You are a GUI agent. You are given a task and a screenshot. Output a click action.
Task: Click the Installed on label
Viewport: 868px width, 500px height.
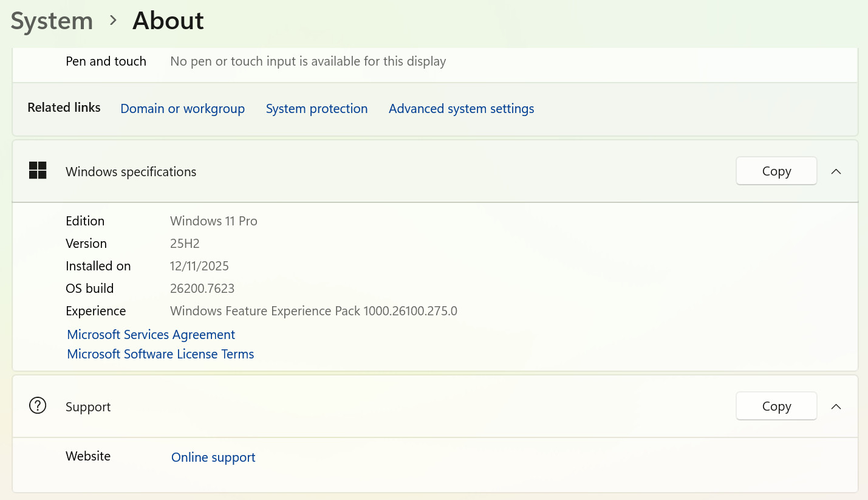point(98,266)
